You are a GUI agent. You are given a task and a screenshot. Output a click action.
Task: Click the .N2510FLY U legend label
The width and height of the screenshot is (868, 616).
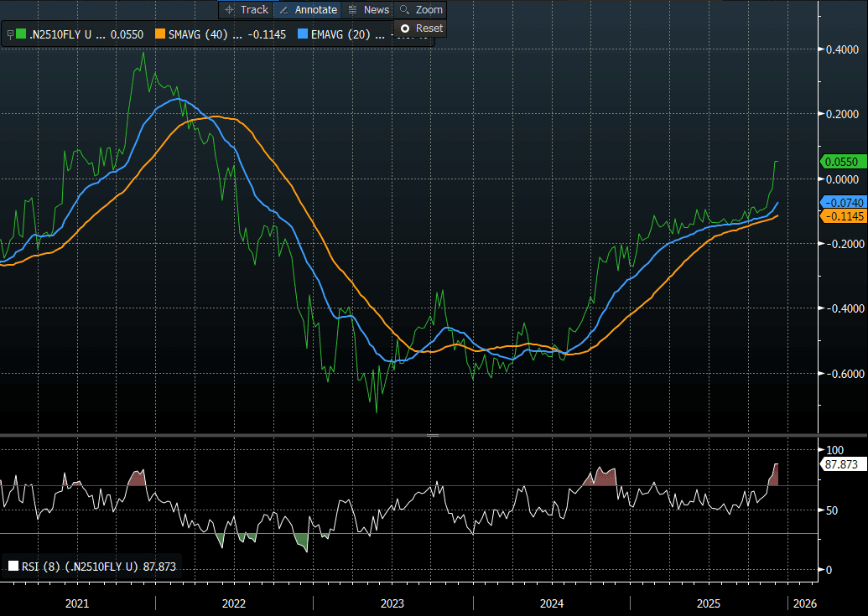(x=62, y=34)
